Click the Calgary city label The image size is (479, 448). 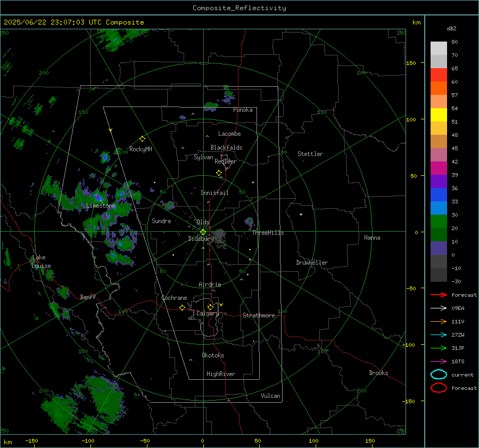(x=208, y=313)
